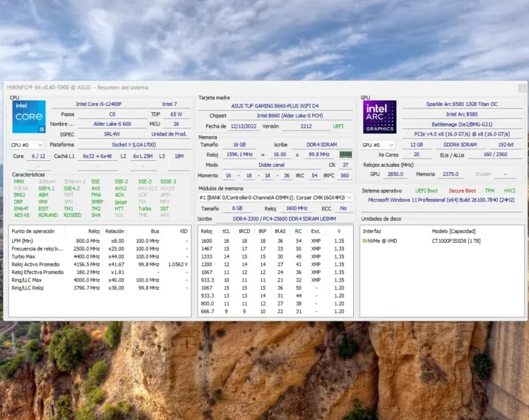529x420 pixels.
Task: Click the 6 / 12 core count value
Action: (x=38, y=156)
